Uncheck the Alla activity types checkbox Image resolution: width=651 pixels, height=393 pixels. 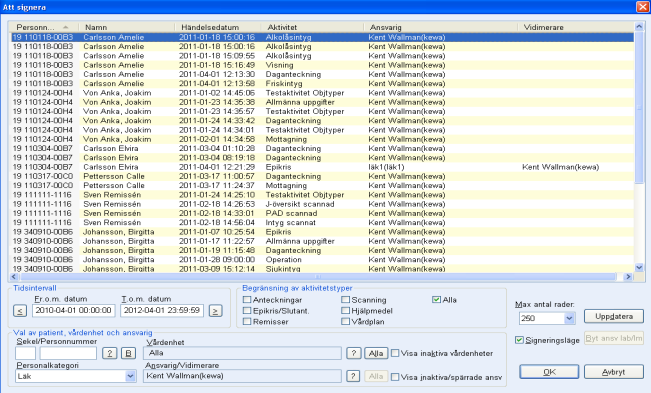click(436, 299)
